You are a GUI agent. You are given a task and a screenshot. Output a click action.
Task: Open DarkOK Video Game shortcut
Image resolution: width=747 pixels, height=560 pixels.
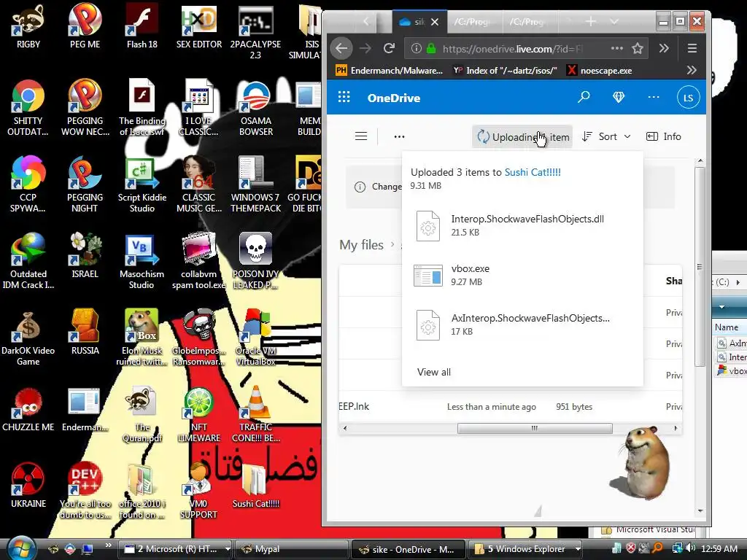point(28,338)
